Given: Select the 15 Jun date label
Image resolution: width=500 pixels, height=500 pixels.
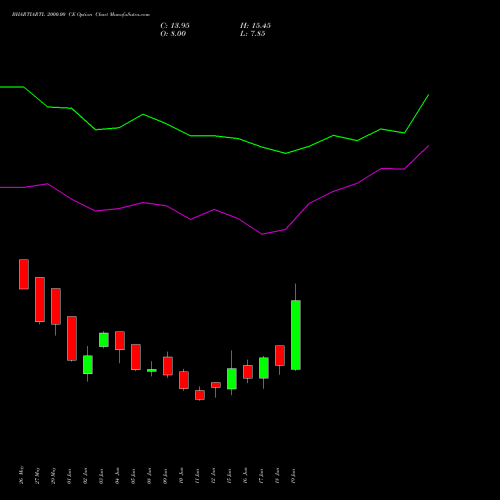Looking at the screenshot, I should click(x=230, y=476).
